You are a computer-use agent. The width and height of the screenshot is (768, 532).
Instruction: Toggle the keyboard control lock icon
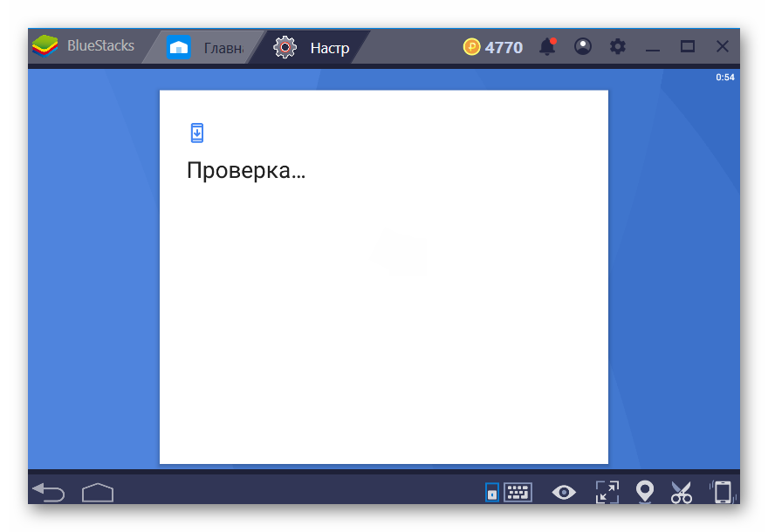click(491, 493)
